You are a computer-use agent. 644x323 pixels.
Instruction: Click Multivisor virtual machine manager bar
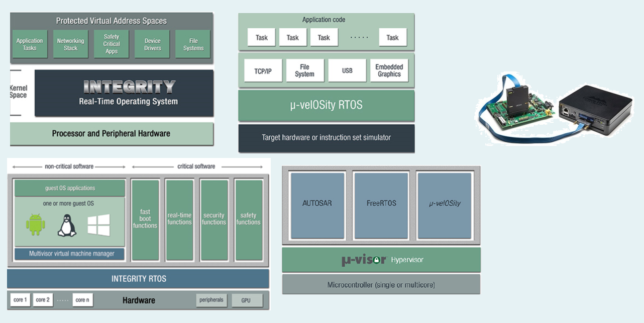click(x=69, y=254)
